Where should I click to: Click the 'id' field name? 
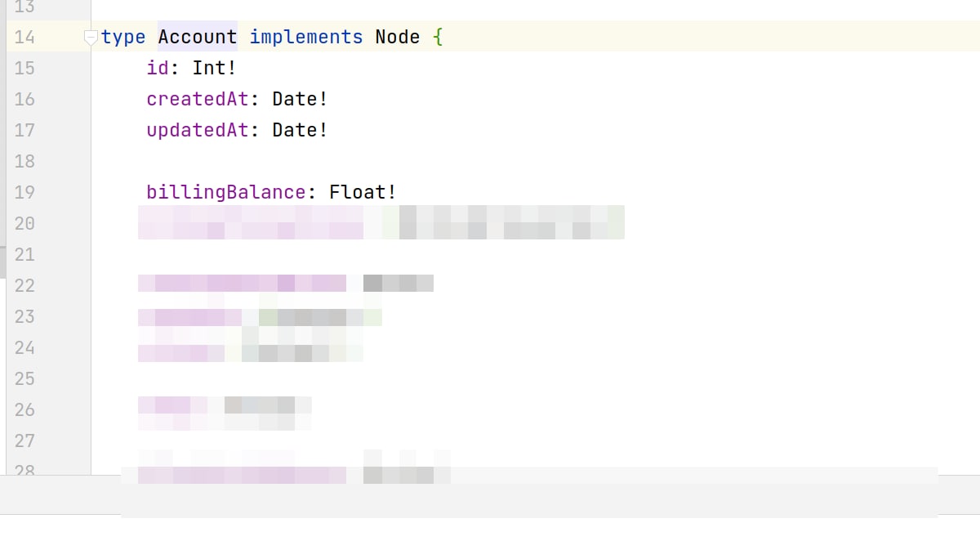click(158, 68)
